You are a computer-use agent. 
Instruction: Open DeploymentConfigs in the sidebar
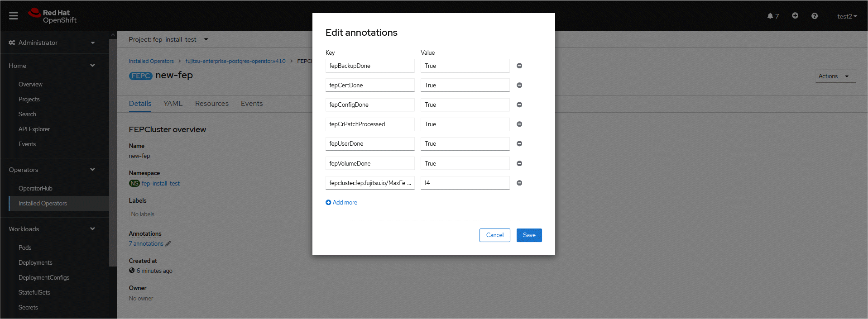pos(44,277)
